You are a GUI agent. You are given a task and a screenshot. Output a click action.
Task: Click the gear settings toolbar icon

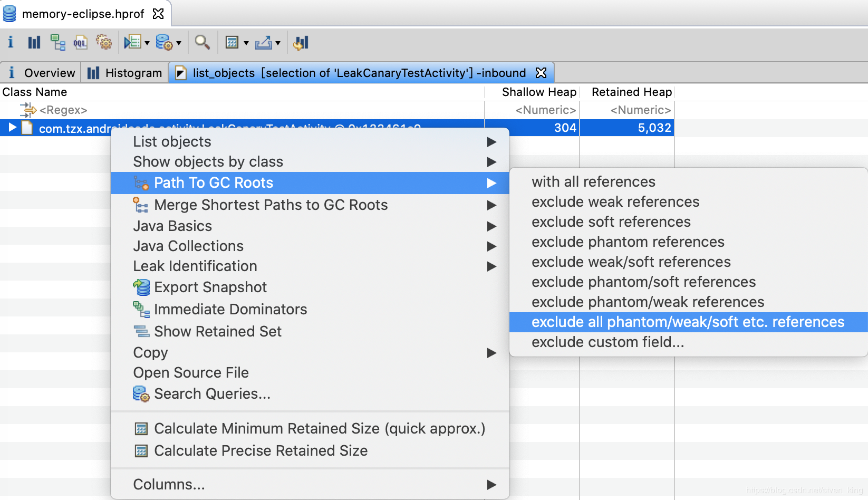click(x=104, y=42)
